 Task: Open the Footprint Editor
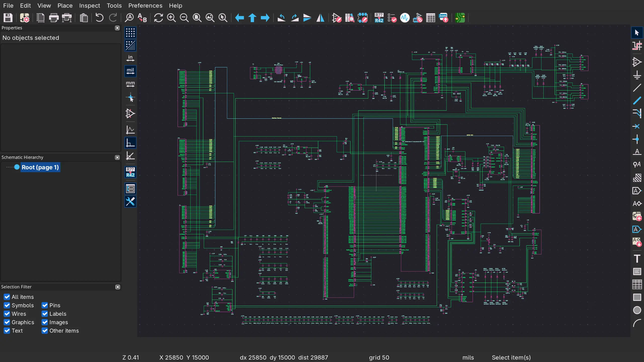pyautogui.click(x=363, y=18)
